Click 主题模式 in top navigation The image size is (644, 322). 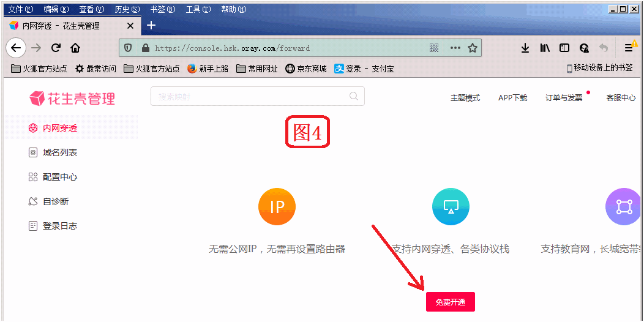click(x=465, y=98)
